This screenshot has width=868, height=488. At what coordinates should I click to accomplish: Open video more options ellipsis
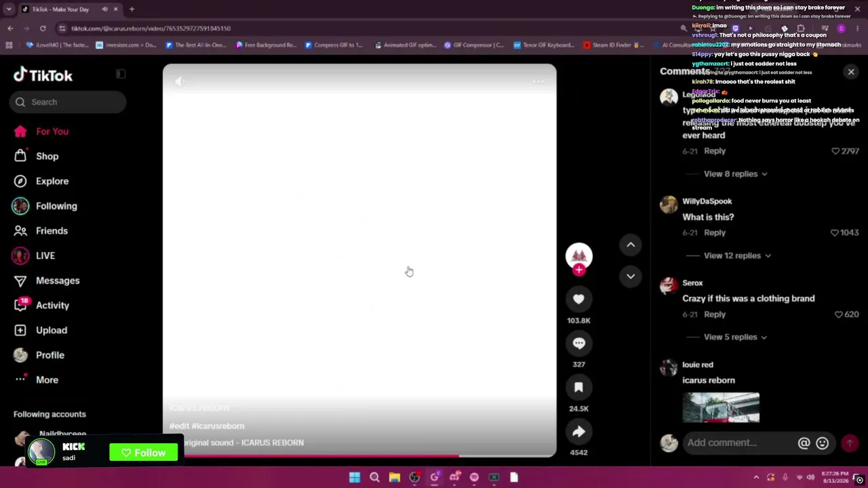[538, 81]
